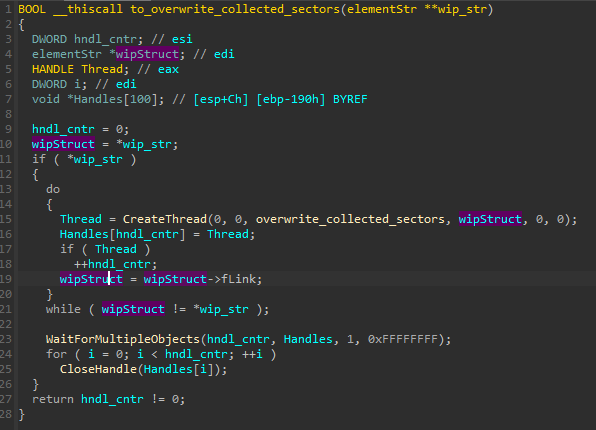Image resolution: width=596 pixels, height=430 pixels.
Task: Click the CreateThread API call
Action: tap(165, 219)
